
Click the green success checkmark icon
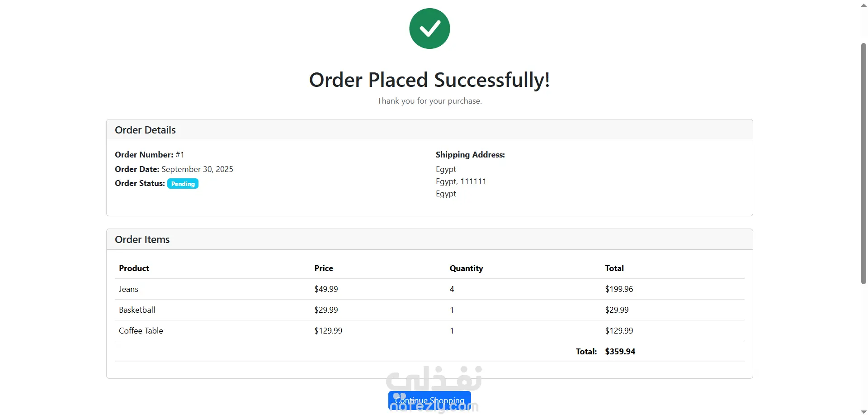click(429, 29)
